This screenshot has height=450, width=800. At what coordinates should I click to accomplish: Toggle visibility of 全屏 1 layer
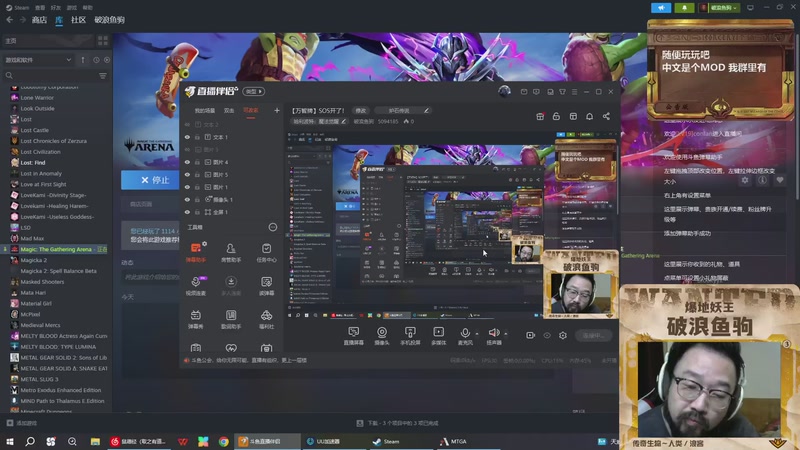(x=187, y=212)
